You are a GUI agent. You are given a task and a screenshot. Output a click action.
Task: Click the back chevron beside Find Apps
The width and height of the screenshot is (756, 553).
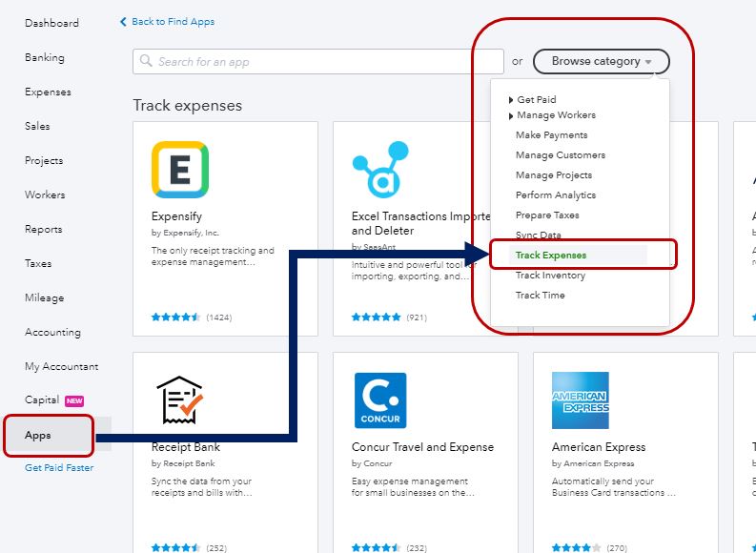(123, 22)
